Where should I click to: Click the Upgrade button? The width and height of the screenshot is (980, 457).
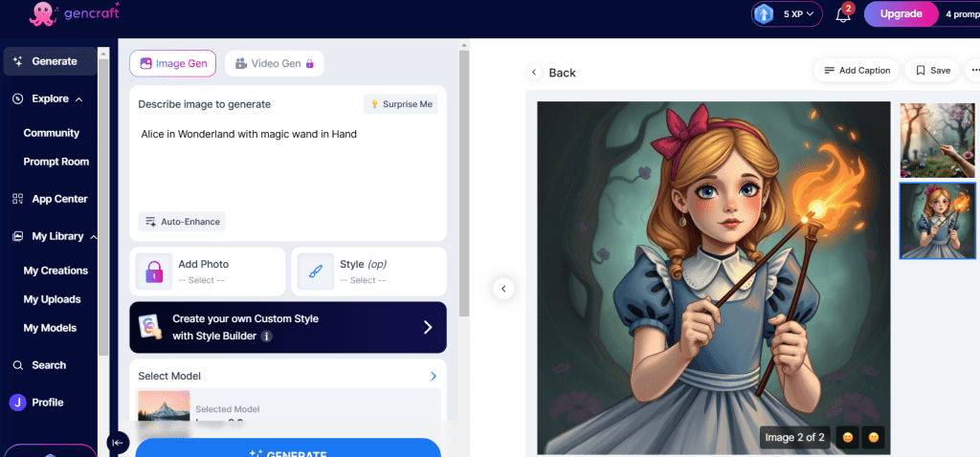(x=901, y=13)
